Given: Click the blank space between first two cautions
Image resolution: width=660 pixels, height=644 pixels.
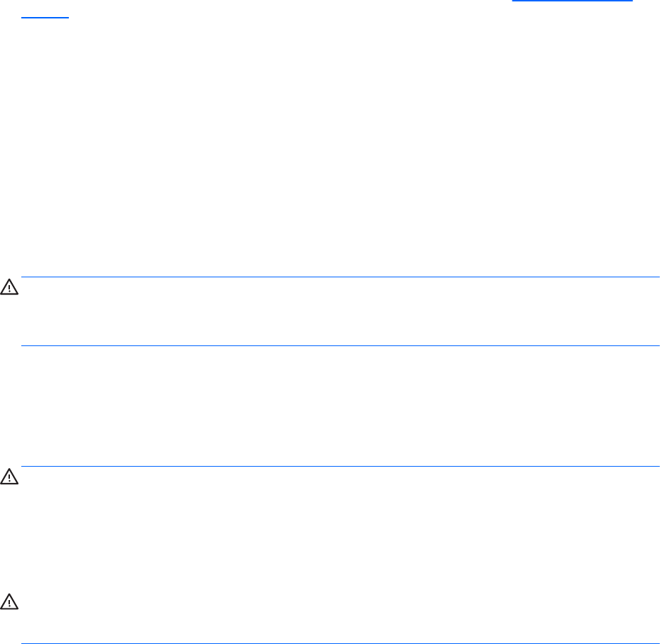Looking at the screenshot, I should tap(341, 404).
